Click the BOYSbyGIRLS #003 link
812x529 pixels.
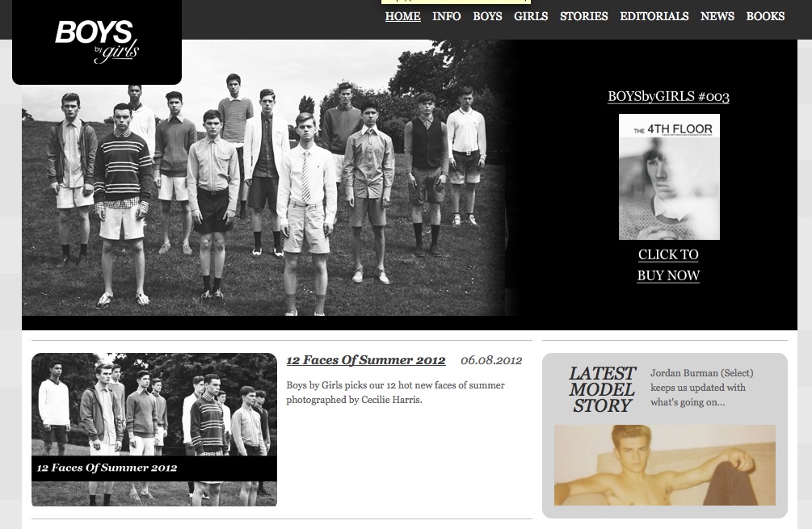pos(668,97)
